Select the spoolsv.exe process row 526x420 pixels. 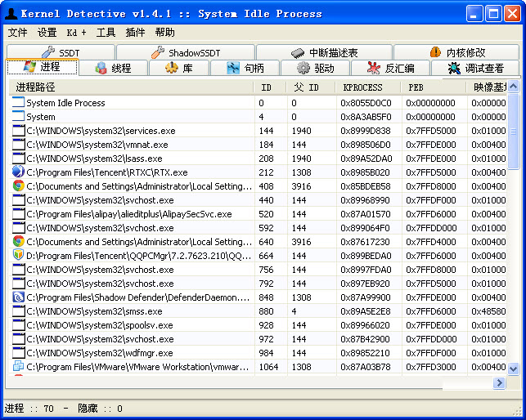259,324
